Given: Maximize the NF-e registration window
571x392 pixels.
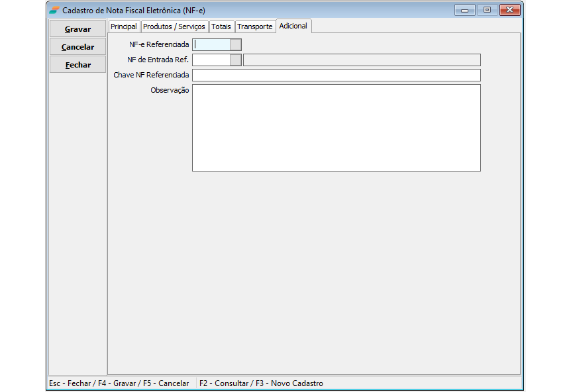Looking at the screenshot, I should click(487, 10).
